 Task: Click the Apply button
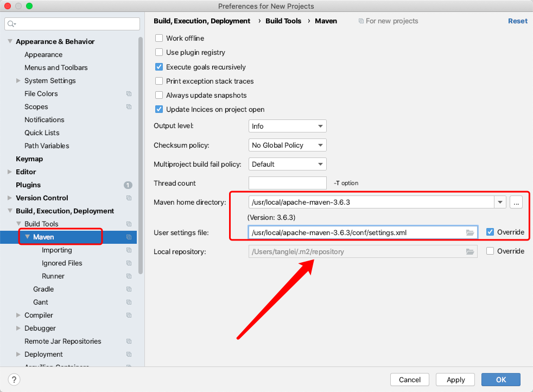(x=455, y=380)
